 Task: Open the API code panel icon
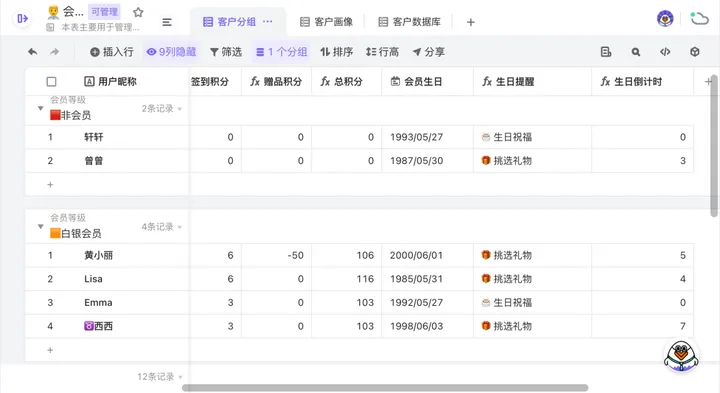[x=665, y=52]
